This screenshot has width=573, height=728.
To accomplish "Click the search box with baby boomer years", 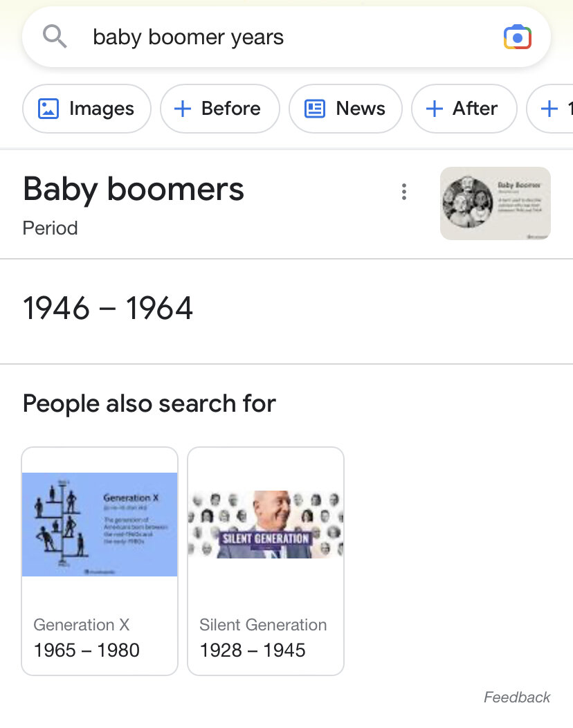I will pyautogui.click(x=277, y=37).
